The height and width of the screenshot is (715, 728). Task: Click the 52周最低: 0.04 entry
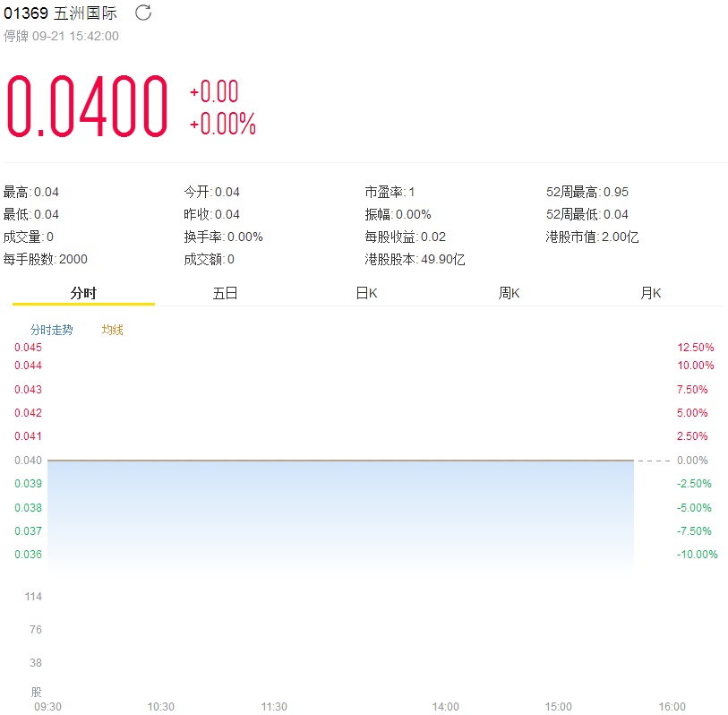click(587, 214)
